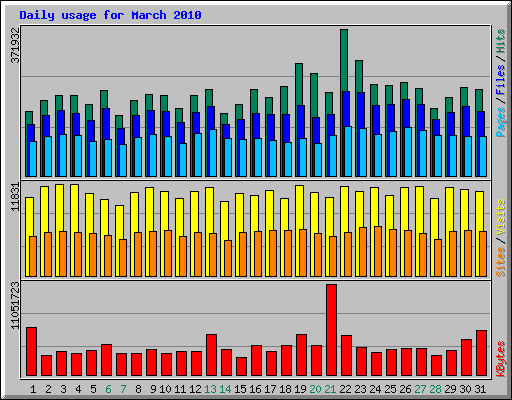Click the day label 25 on the x-axis
Viewport: 512px width, 400px height.
click(390, 389)
